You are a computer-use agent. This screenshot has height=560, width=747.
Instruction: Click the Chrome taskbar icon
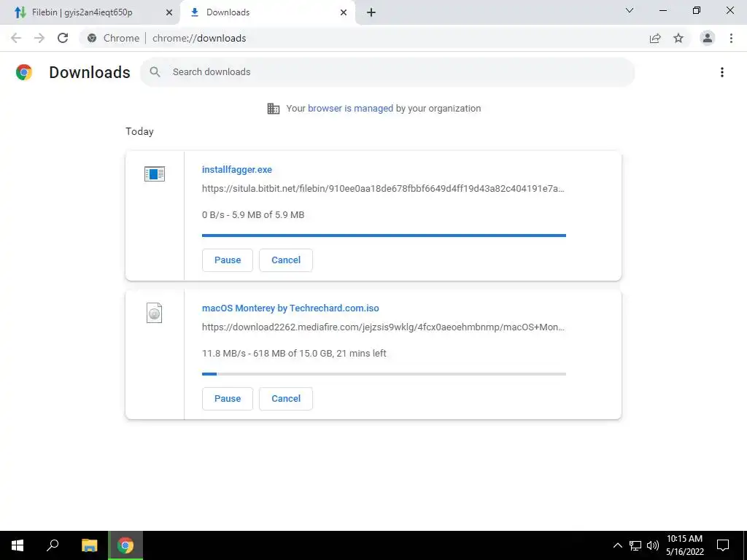125,545
